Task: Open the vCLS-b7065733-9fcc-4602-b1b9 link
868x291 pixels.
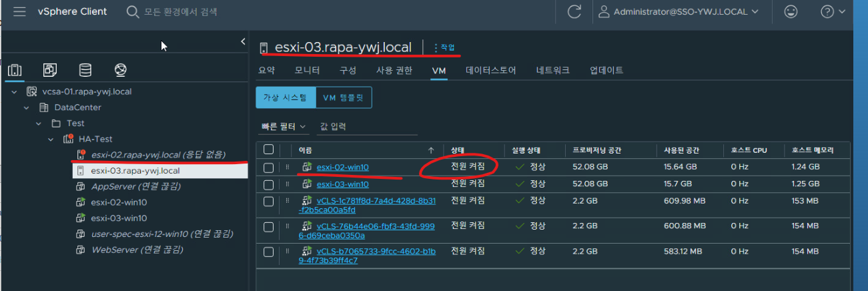Action: coord(368,256)
